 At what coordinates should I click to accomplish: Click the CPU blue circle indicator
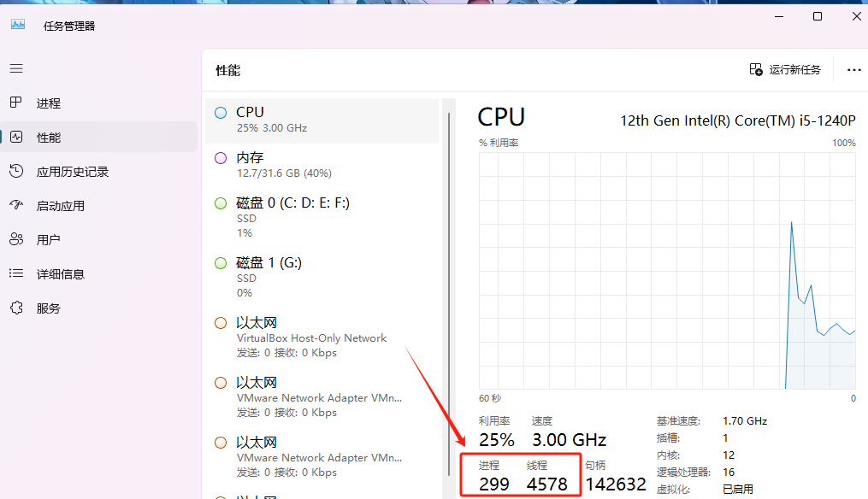point(221,113)
